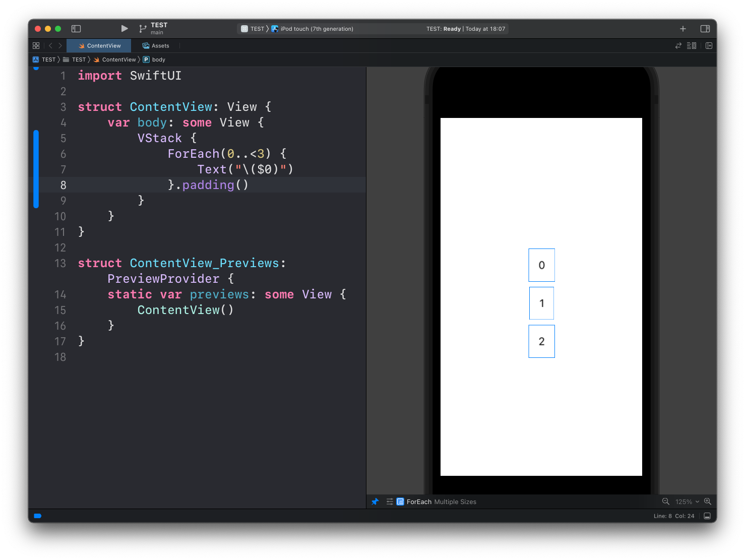The width and height of the screenshot is (745, 560).
Task: Open the related items grid menu
Action: point(36,46)
